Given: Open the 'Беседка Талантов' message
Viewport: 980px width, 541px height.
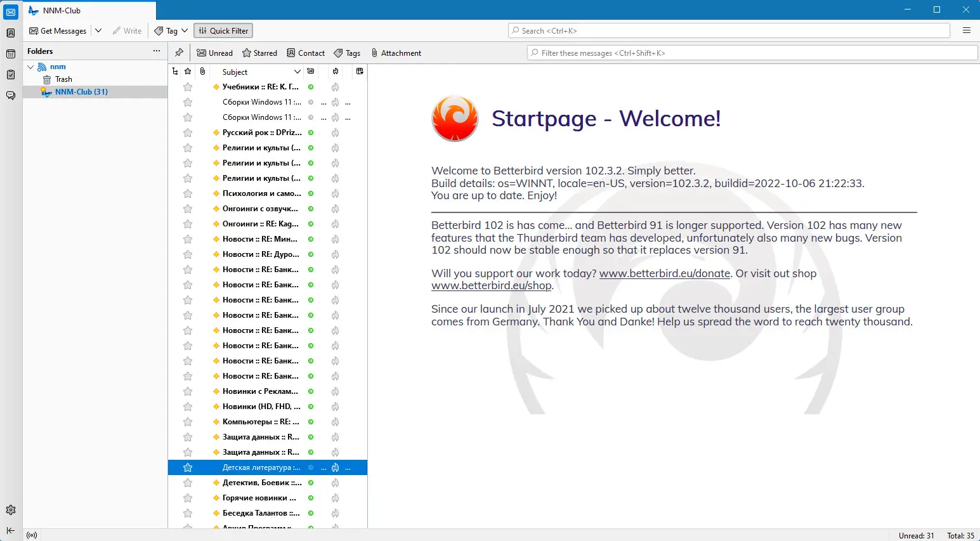Looking at the screenshot, I should tap(261, 513).
